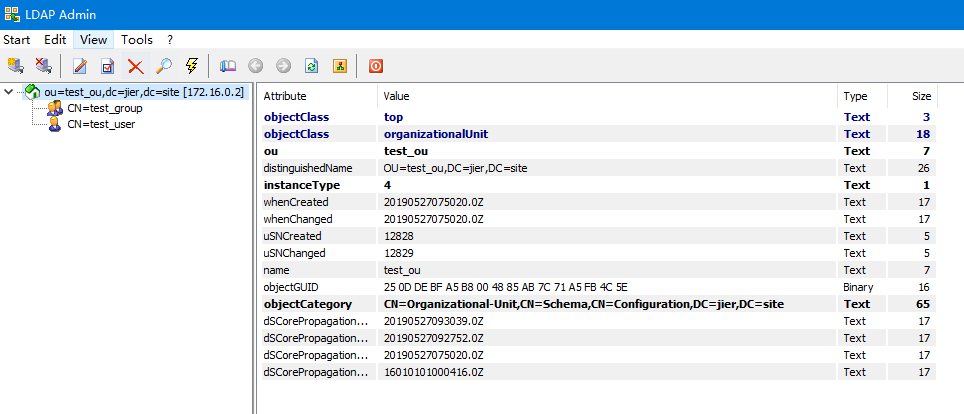Click the uSNChanged value 12829
Image resolution: width=964 pixels, height=414 pixels.
[x=398, y=253]
